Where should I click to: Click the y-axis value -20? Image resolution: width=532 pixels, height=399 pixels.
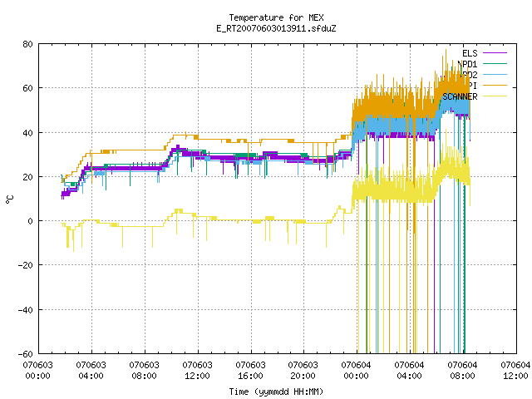point(26,265)
